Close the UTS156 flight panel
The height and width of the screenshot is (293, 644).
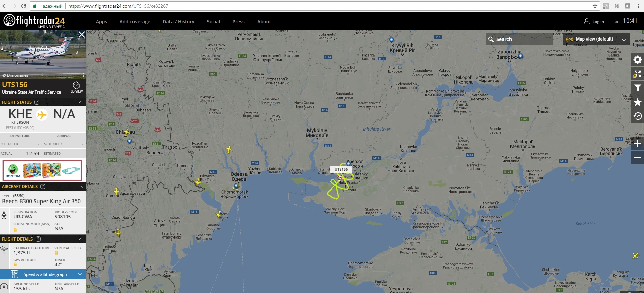(x=82, y=35)
